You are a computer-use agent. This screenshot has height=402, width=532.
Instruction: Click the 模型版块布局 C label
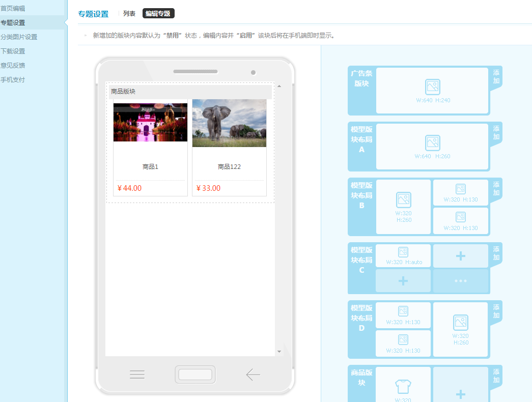pyautogui.click(x=361, y=260)
